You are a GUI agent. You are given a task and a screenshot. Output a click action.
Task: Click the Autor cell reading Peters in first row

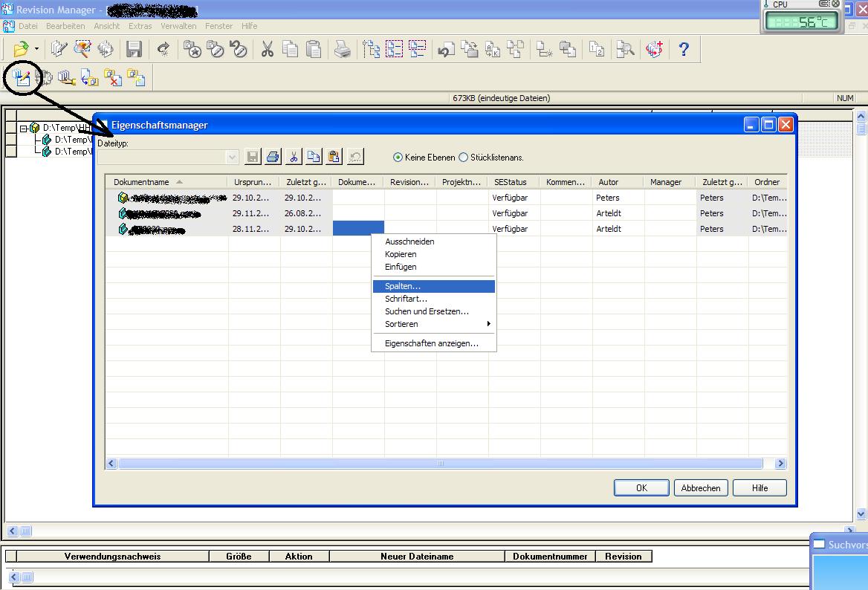coord(618,198)
